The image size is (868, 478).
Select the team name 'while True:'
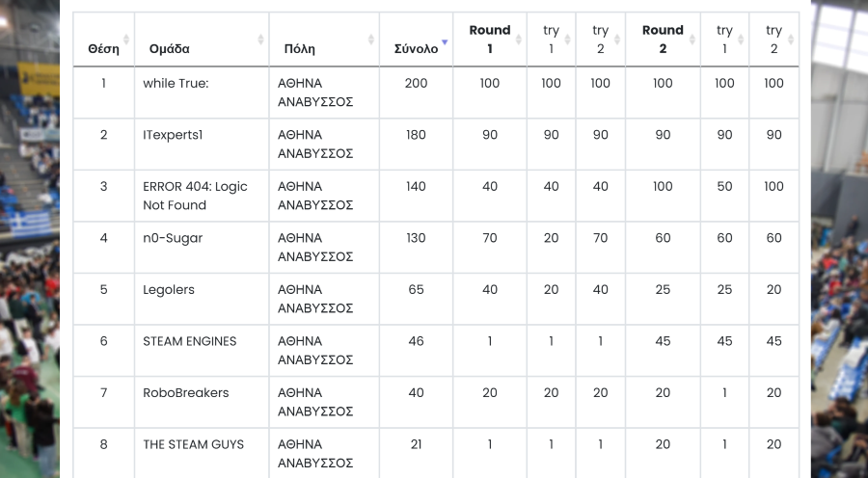point(176,84)
